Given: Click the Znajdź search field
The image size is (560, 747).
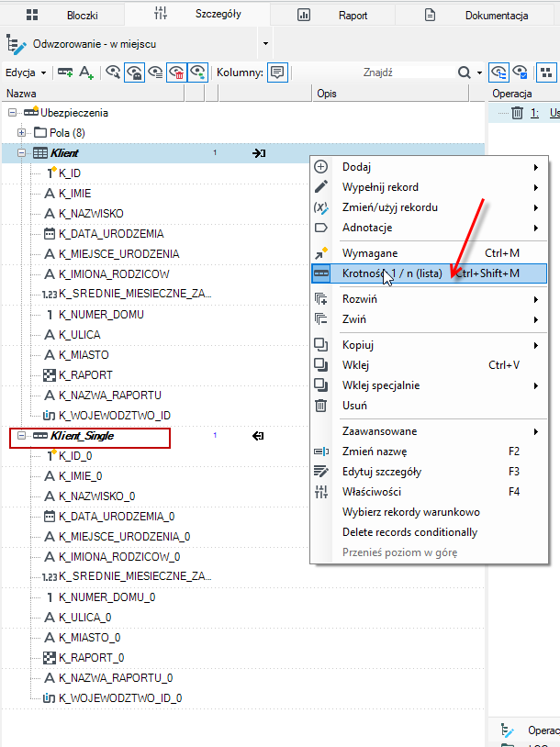Looking at the screenshot, I should tap(377, 72).
